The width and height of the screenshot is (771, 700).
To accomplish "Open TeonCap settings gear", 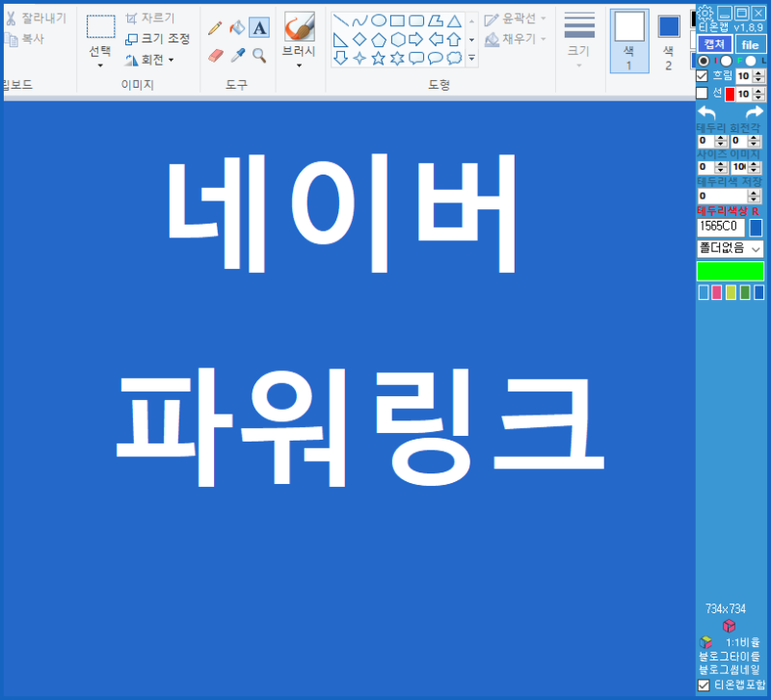I will [705, 13].
